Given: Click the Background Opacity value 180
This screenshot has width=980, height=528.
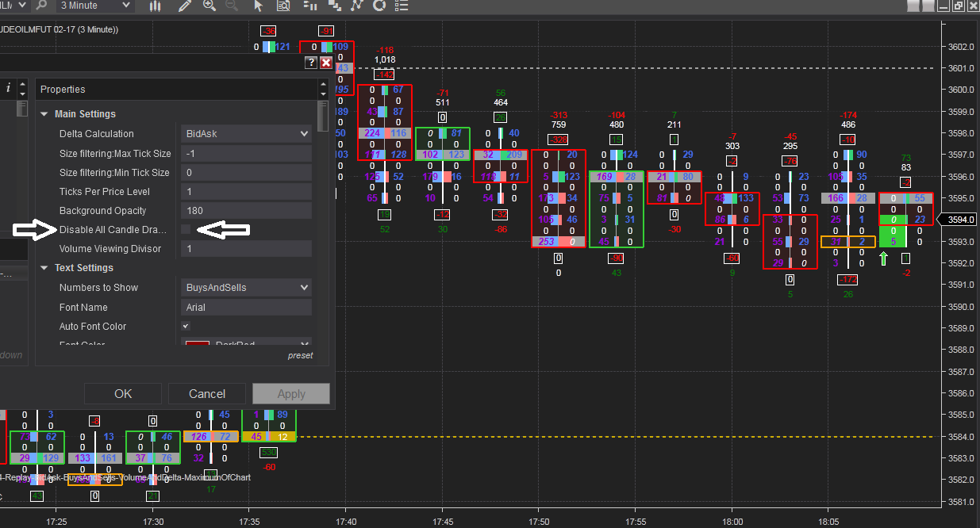Looking at the screenshot, I should 246,211.
